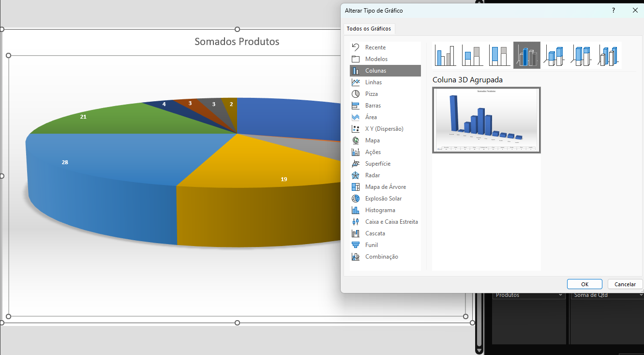
Task: Choose the Combinação chart category
Action: pyautogui.click(x=385, y=257)
